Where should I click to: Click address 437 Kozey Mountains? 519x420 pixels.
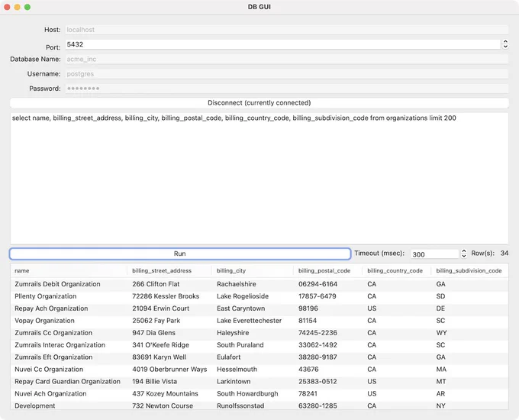pyautogui.click(x=165, y=394)
